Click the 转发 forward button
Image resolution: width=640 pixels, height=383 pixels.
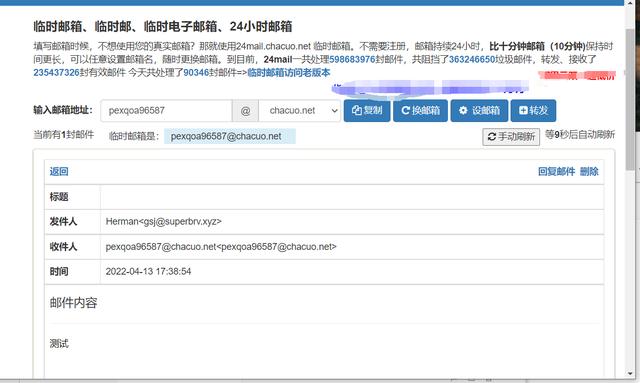click(x=533, y=111)
